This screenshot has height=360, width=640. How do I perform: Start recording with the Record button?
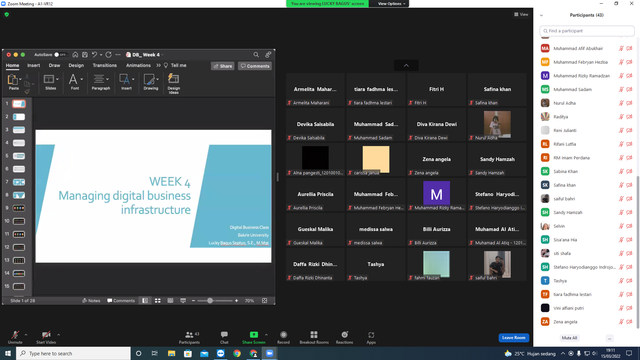[283, 337]
